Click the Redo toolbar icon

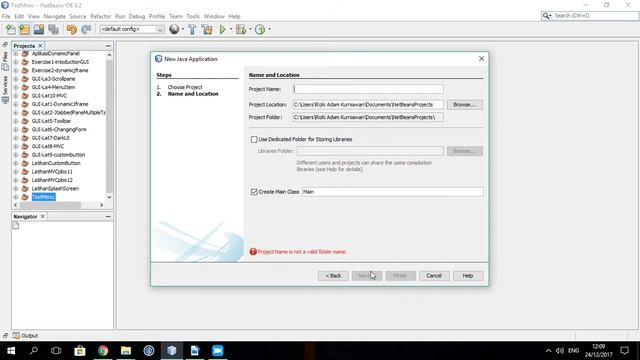86,29
